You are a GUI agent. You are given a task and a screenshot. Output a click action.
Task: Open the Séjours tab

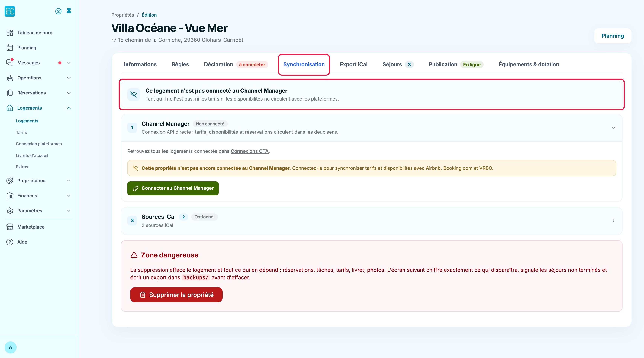[398, 64]
